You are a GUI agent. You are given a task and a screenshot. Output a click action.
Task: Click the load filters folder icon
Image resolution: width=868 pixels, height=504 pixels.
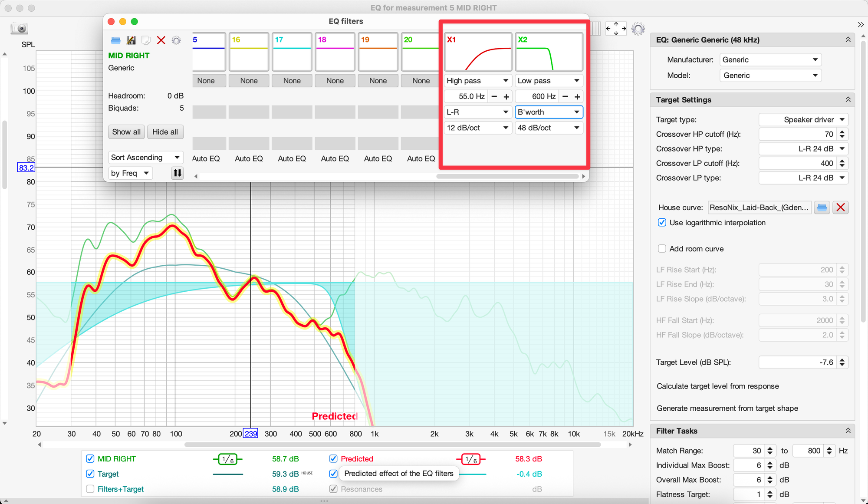(115, 40)
